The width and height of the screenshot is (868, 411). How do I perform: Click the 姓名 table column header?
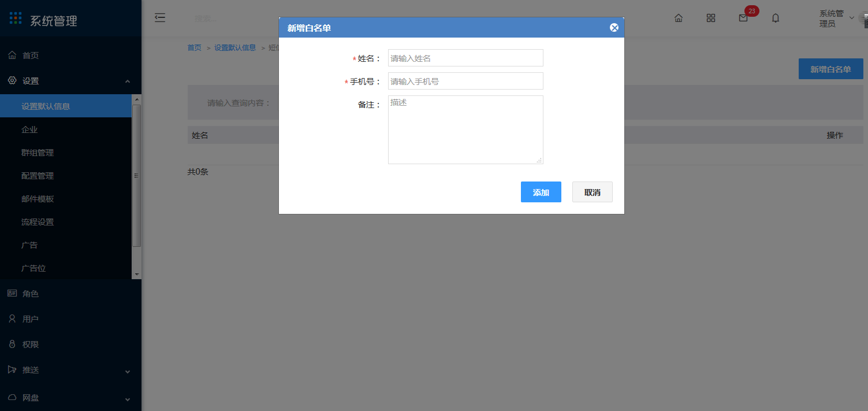(x=200, y=135)
